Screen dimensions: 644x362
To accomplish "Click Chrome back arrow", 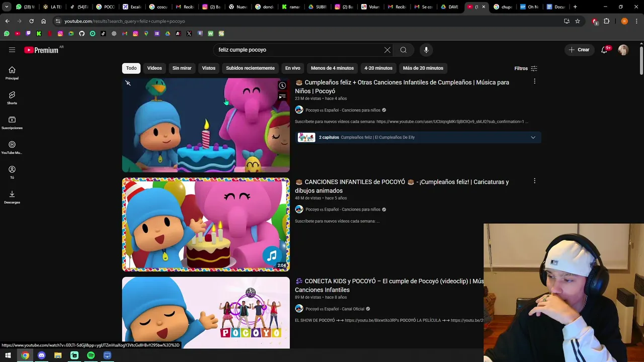I will coord(7,21).
